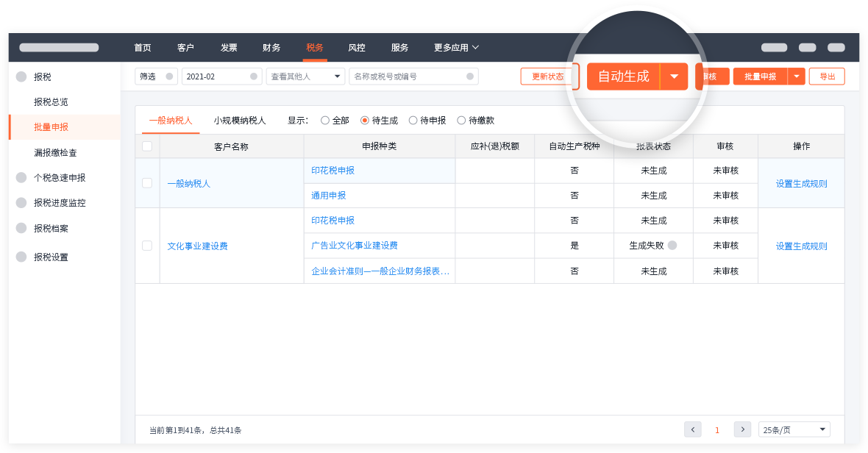Viewport: 868px width, 453px height.
Task: Open the 企业会计准则 financial report link
Action: (x=380, y=271)
